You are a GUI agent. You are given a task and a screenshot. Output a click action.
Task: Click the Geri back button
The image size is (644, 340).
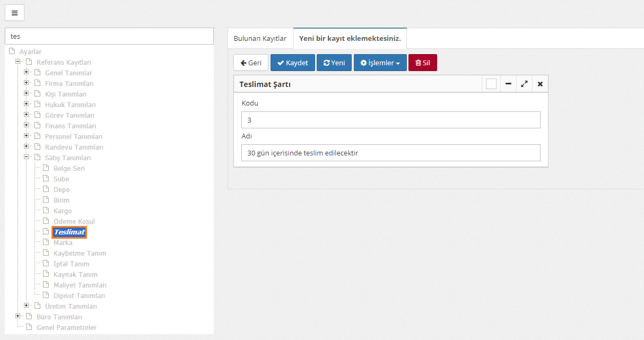251,63
